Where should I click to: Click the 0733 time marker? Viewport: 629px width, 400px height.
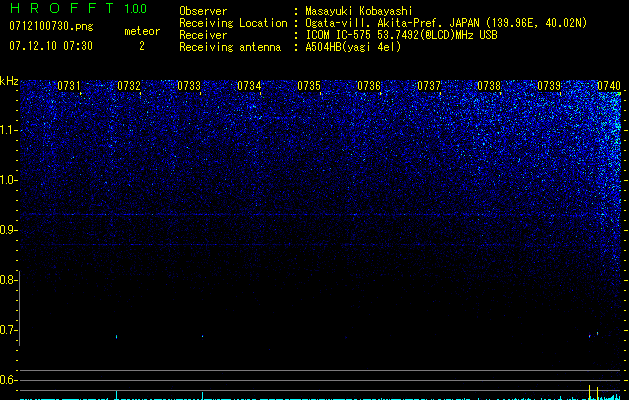tap(189, 86)
